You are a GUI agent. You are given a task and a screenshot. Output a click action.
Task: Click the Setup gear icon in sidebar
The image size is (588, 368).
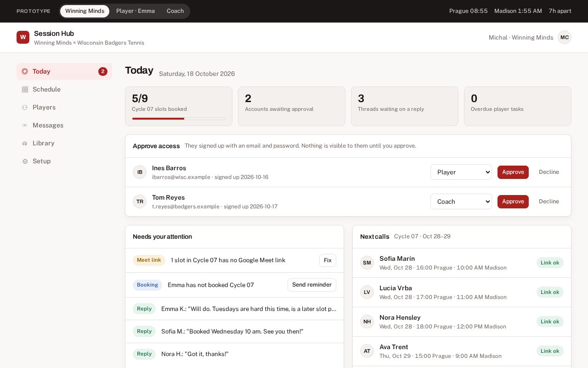[x=25, y=161]
